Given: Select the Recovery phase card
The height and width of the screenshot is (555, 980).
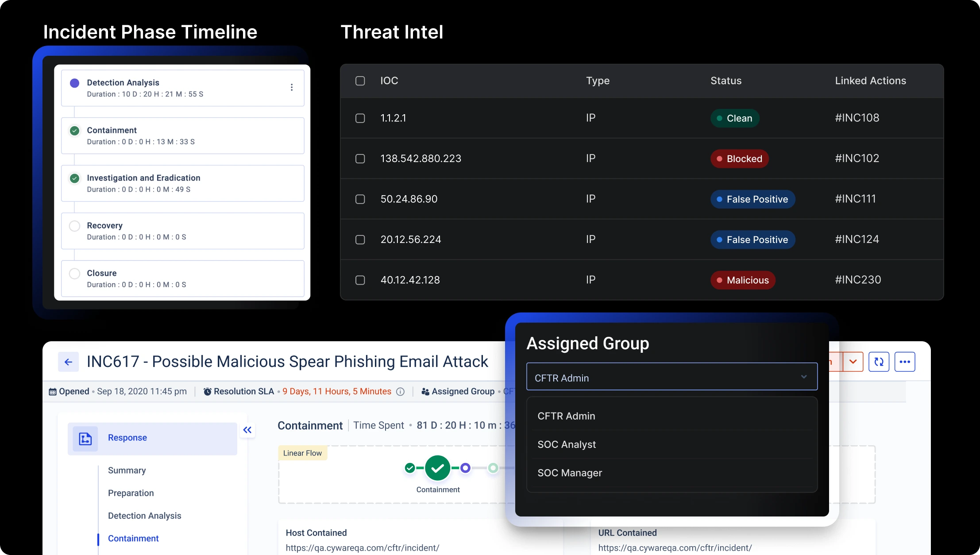Looking at the screenshot, I should 182,231.
